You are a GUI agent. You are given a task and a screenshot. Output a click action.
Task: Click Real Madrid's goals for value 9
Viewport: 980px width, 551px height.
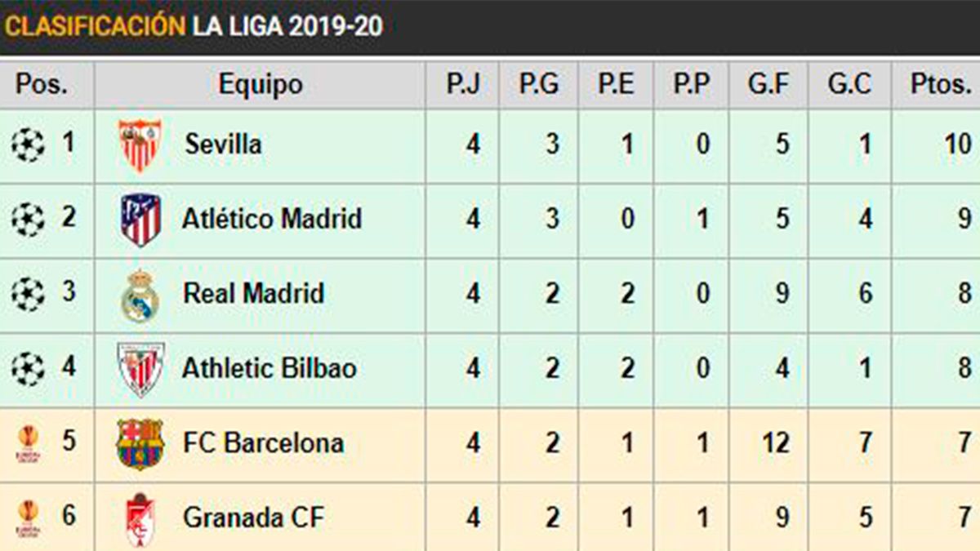tap(782, 294)
